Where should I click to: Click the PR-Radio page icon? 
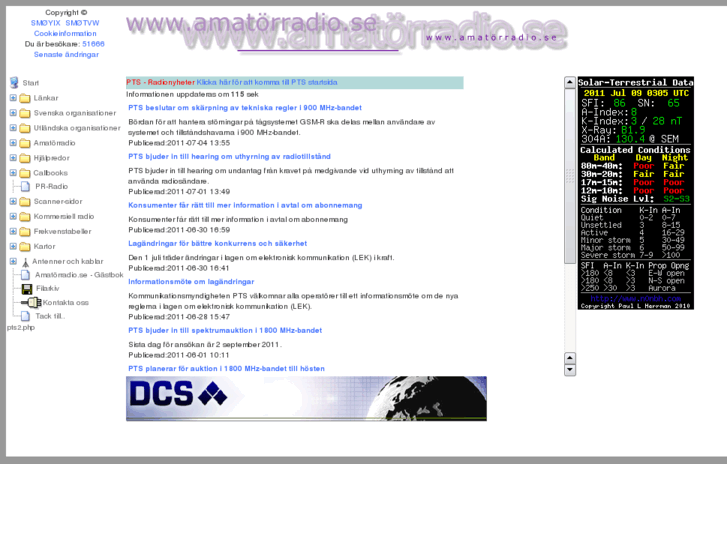(26, 186)
